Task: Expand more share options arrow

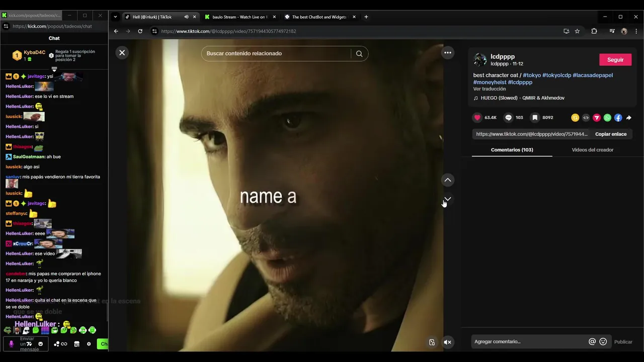Action: 629,118
